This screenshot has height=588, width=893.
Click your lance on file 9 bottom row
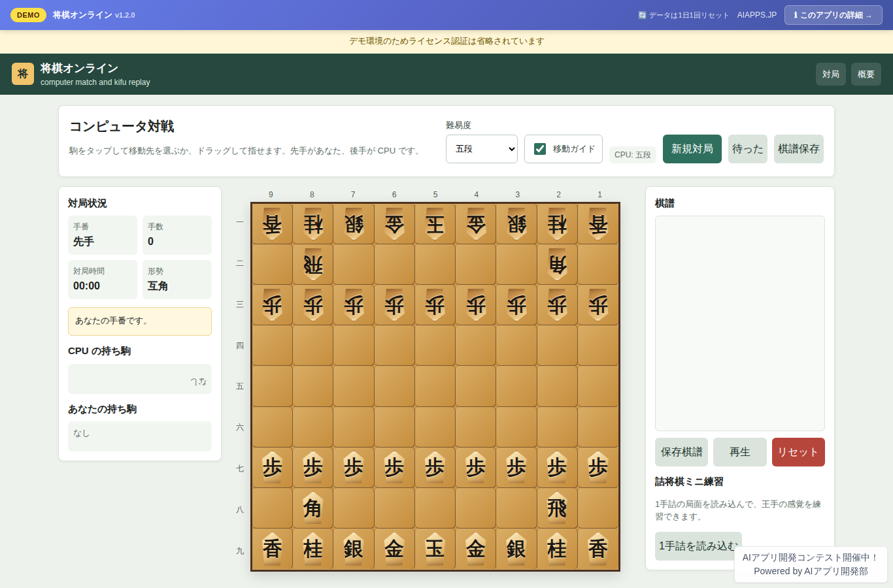click(273, 549)
